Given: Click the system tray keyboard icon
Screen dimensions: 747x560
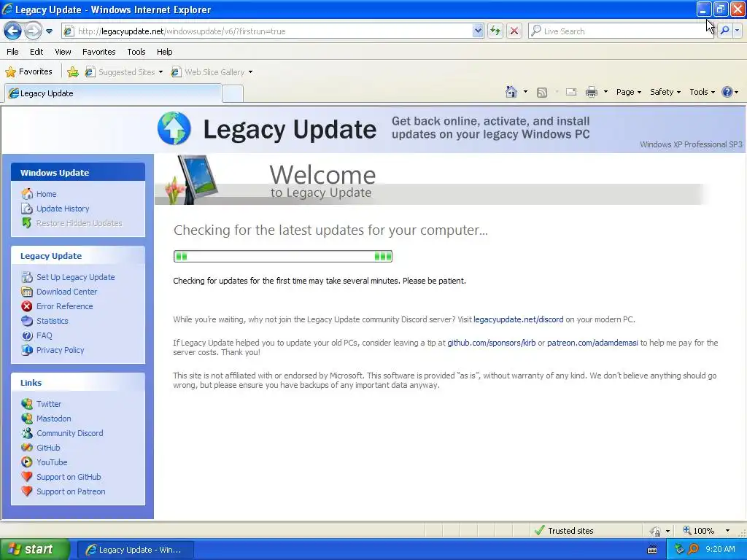Looking at the screenshot, I should click(x=652, y=550).
